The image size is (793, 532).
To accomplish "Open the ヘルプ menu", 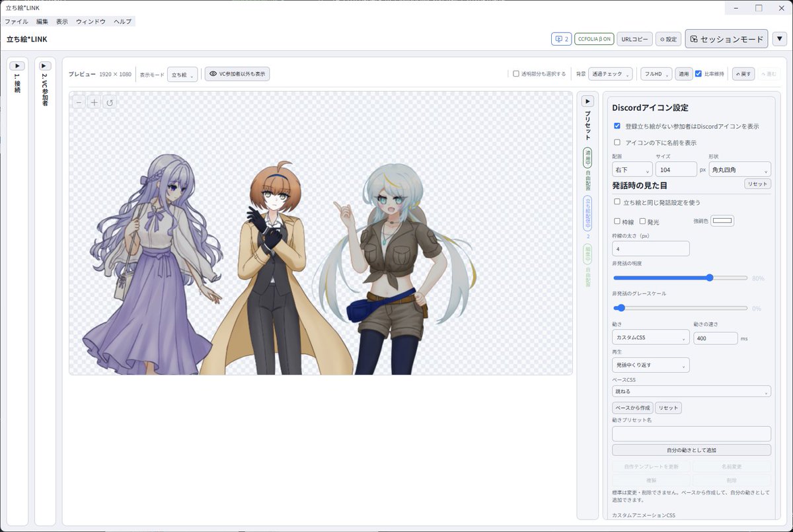I will [122, 22].
